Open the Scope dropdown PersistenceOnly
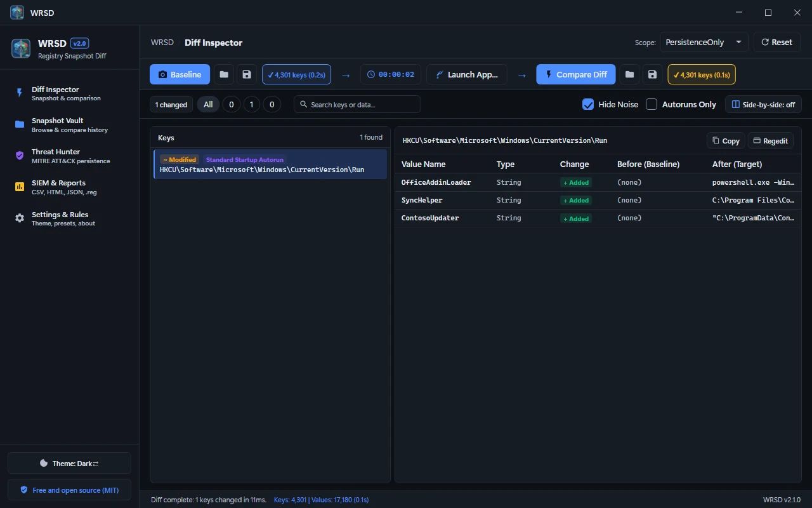The width and height of the screenshot is (812, 508). point(704,42)
